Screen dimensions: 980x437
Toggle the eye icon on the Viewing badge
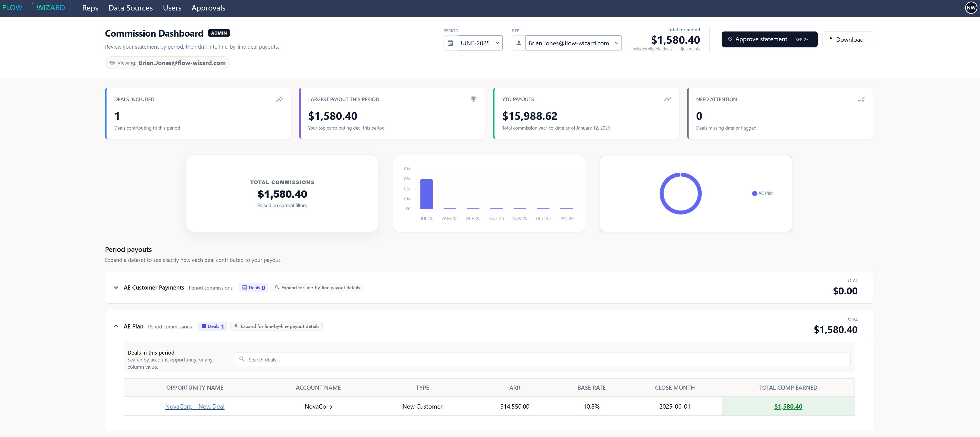[112, 62]
